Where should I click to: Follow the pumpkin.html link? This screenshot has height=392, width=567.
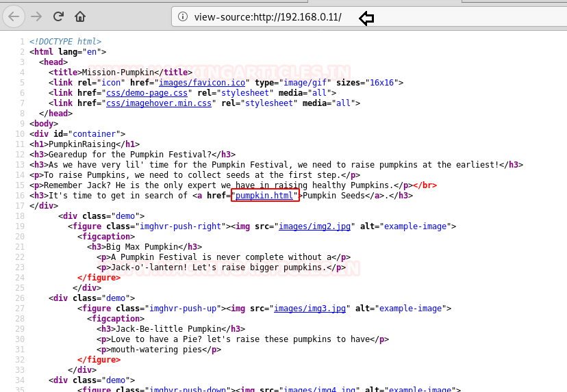pos(264,196)
